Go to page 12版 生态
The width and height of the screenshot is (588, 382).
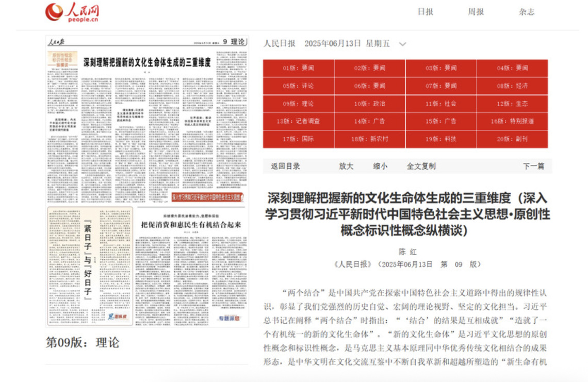coord(512,104)
